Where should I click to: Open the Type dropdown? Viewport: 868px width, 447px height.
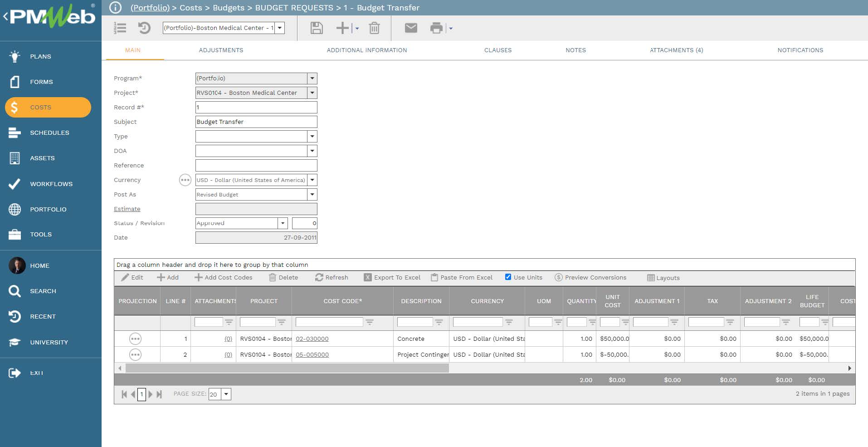point(312,137)
